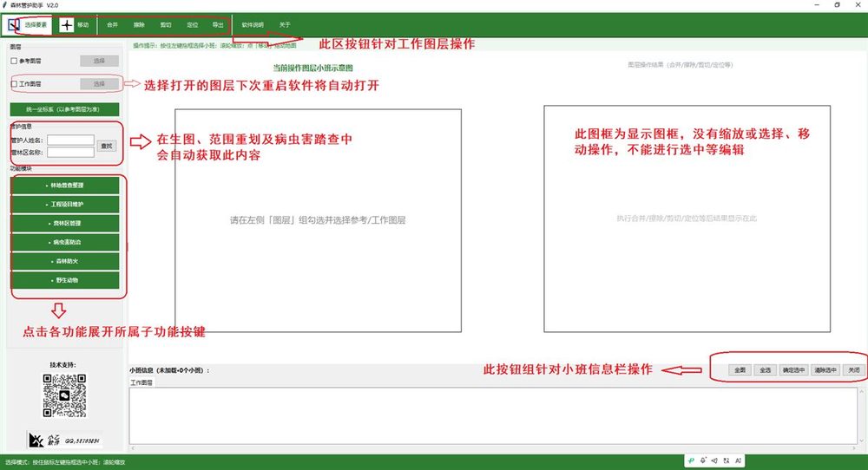The image size is (868, 470).
Task: Click the 选择模式 status bar text
Action: click(65, 462)
